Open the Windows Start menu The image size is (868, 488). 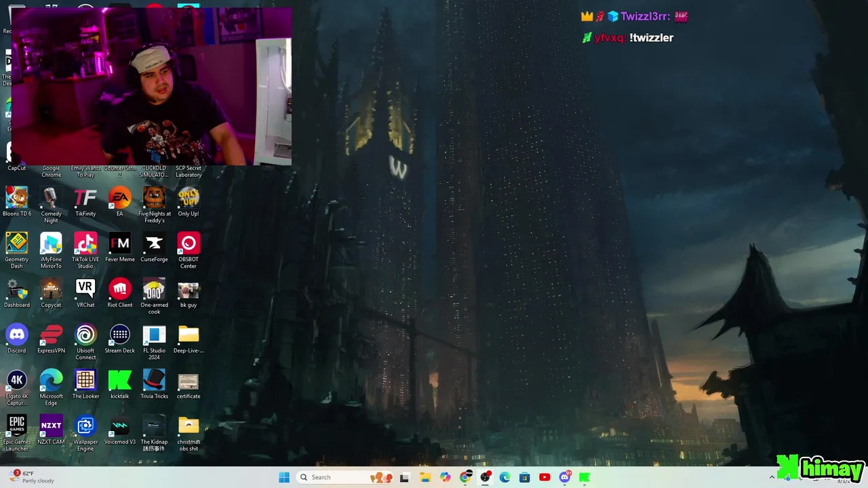point(284,477)
